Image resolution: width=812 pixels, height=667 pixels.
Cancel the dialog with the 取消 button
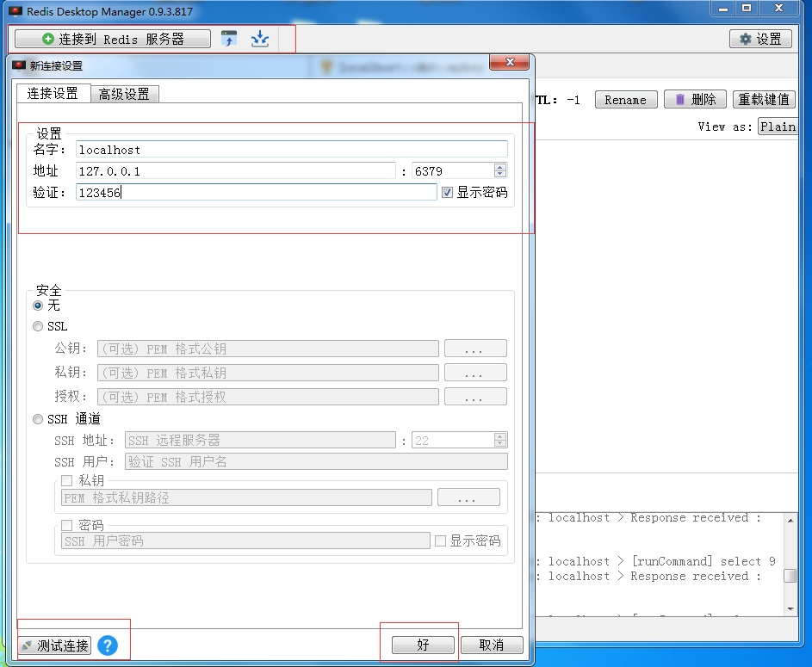click(x=492, y=645)
